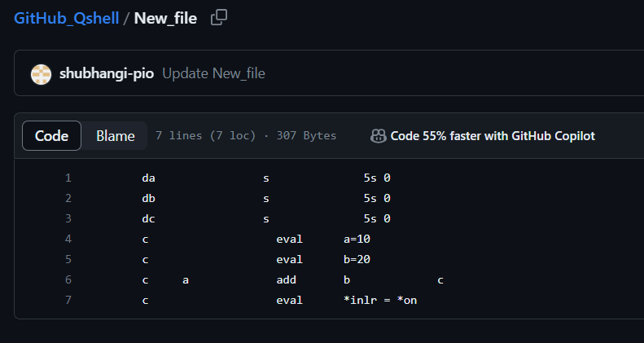Image resolution: width=644 pixels, height=343 pixels.
Task: Copy the file path using the copy icon
Action: pyautogui.click(x=218, y=17)
